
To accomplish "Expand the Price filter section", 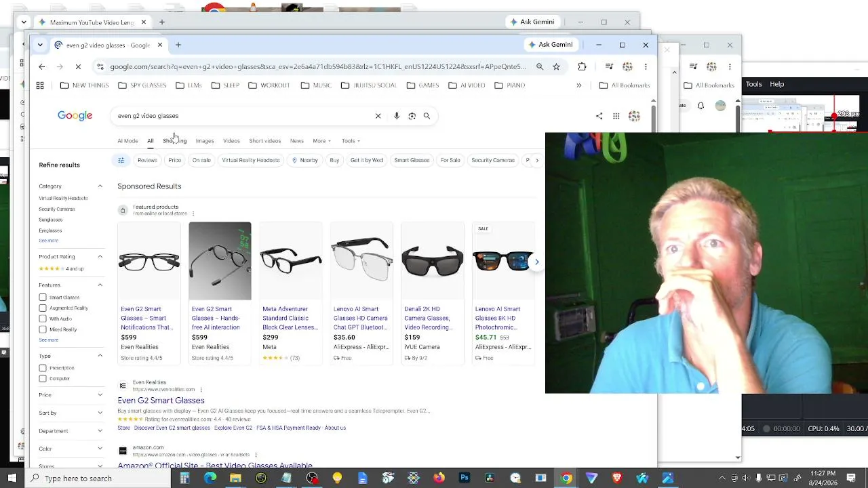I will (x=100, y=394).
